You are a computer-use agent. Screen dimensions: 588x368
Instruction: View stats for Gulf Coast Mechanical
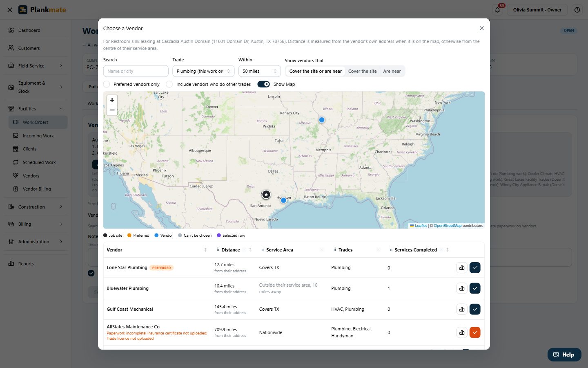pyautogui.click(x=462, y=309)
